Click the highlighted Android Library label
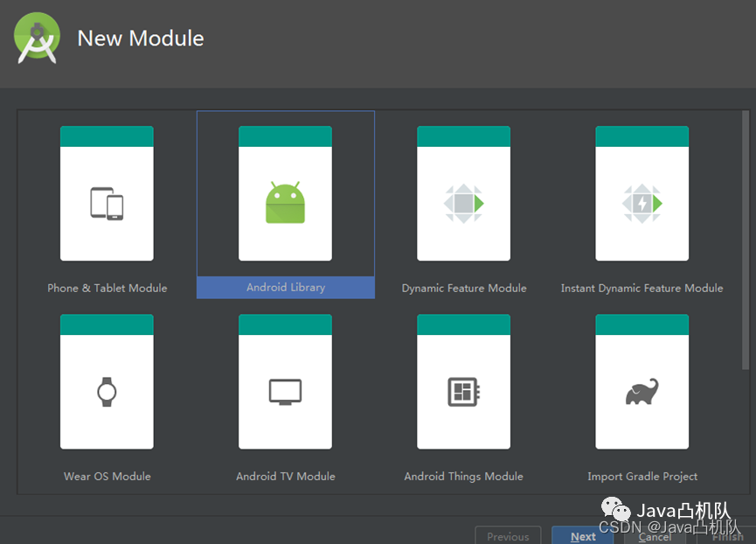 [x=286, y=288]
